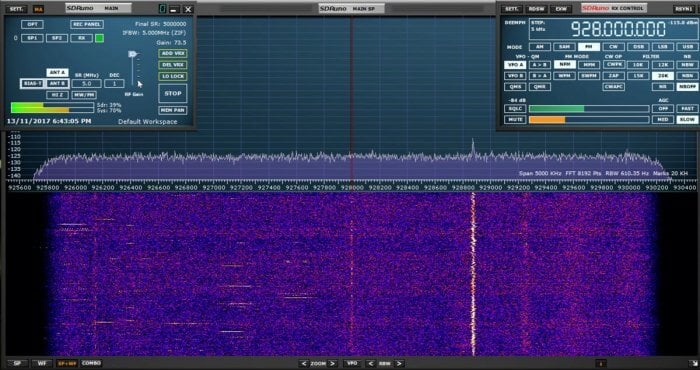Toggle the orange MA button
Viewport: 700px width, 370px height.
pyautogui.click(x=38, y=9)
